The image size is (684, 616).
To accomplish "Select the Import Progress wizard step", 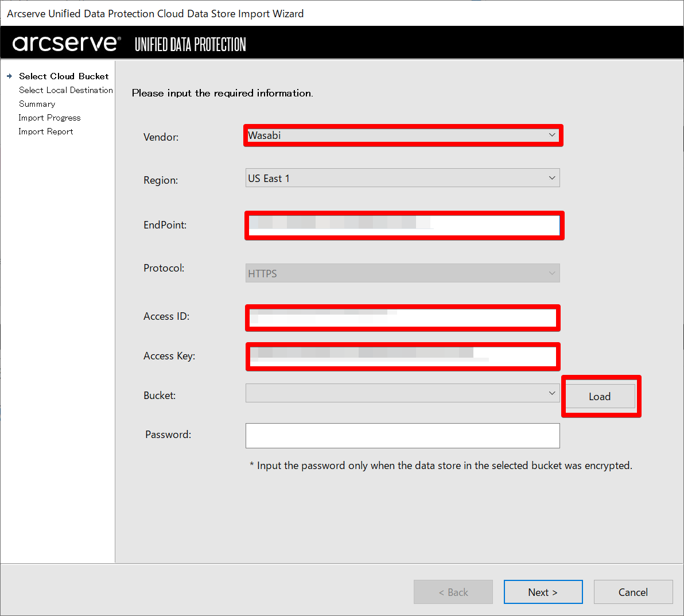I will pyautogui.click(x=49, y=118).
